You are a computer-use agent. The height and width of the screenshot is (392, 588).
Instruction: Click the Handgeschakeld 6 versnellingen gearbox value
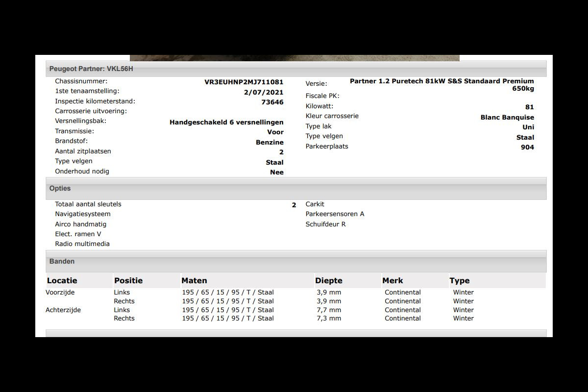tap(226, 122)
